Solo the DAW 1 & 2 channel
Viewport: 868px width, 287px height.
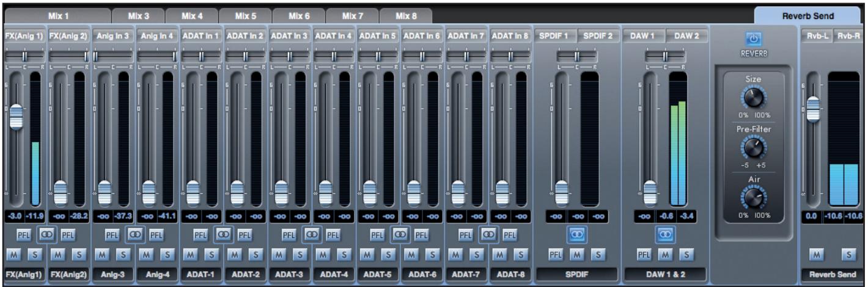pos(686,253)
